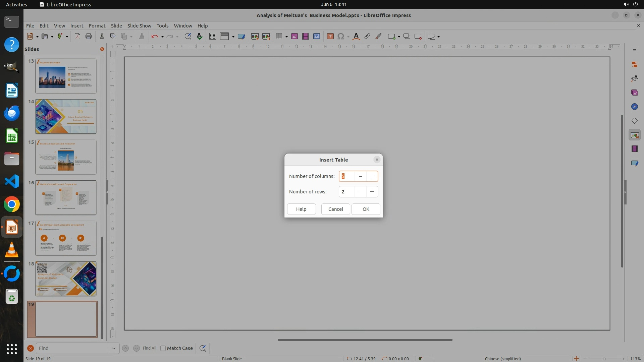Click the Print icon in toolbar
644x362 pixels.
pyautogui.click(x=89, y=37)
